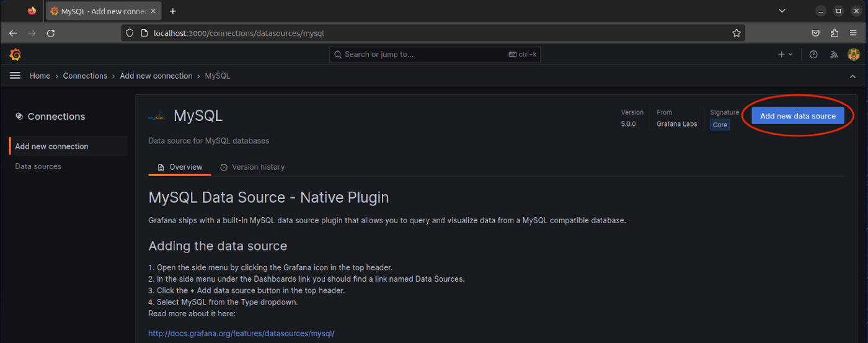Open the docs.grafana.org MySQL link
Image resolution: width=868 pixels, height=343 pixels.
241,333
